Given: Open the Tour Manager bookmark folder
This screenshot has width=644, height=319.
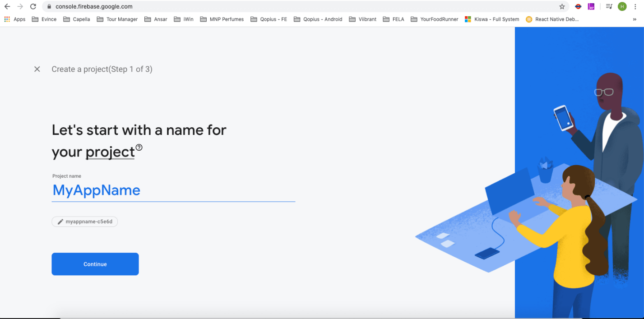Looking at the screenshot, I should pos(117,19).
